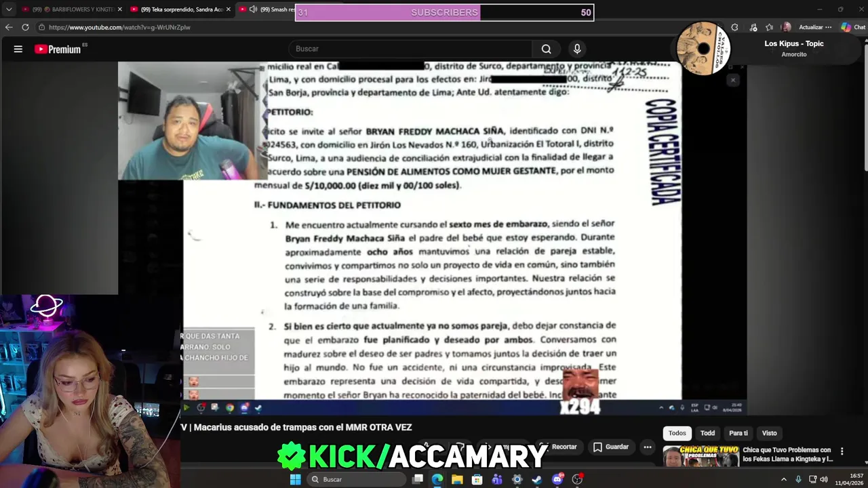Open Steam from the taskbar
The image size is (868, 488).
point(537,479)
